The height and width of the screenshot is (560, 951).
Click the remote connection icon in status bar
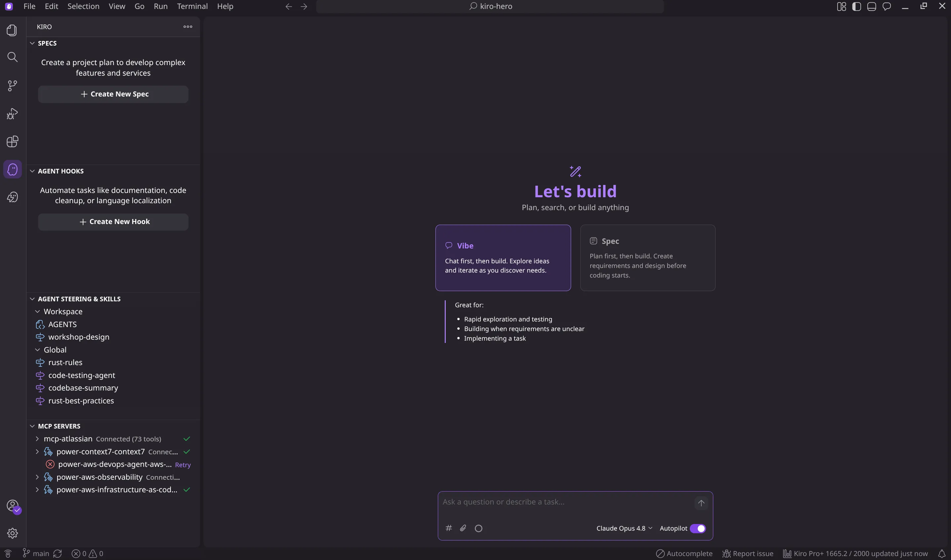[8, 554]
